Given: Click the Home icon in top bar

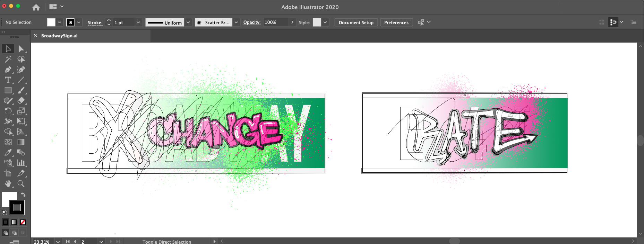Looking at the screenshot, I should (x=36, y=7).
